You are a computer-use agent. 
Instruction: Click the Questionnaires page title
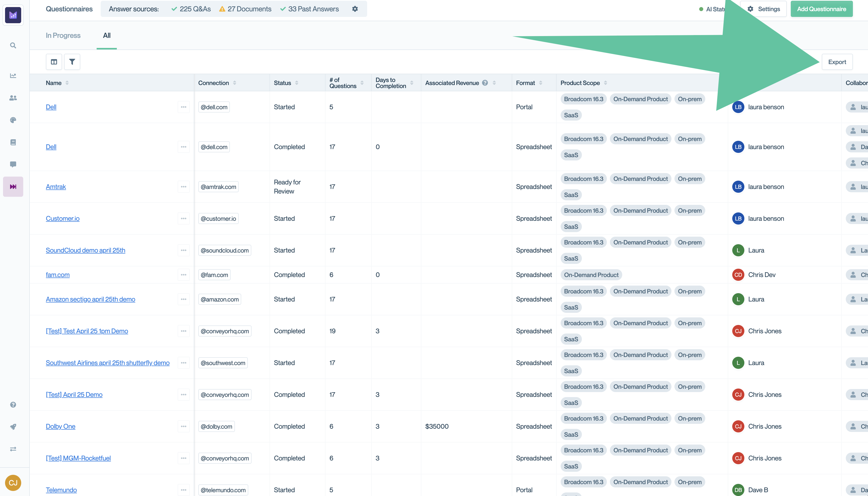(x=69, y=9)
